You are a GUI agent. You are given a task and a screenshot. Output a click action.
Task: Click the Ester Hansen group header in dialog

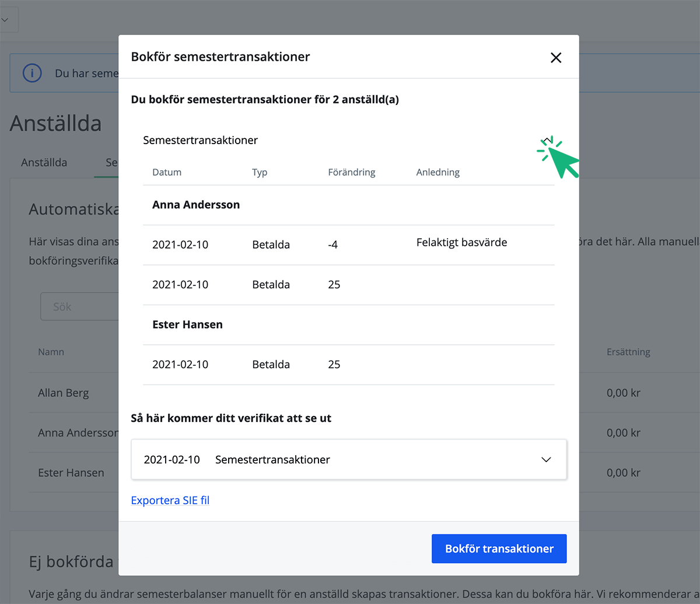coord(187,324)
